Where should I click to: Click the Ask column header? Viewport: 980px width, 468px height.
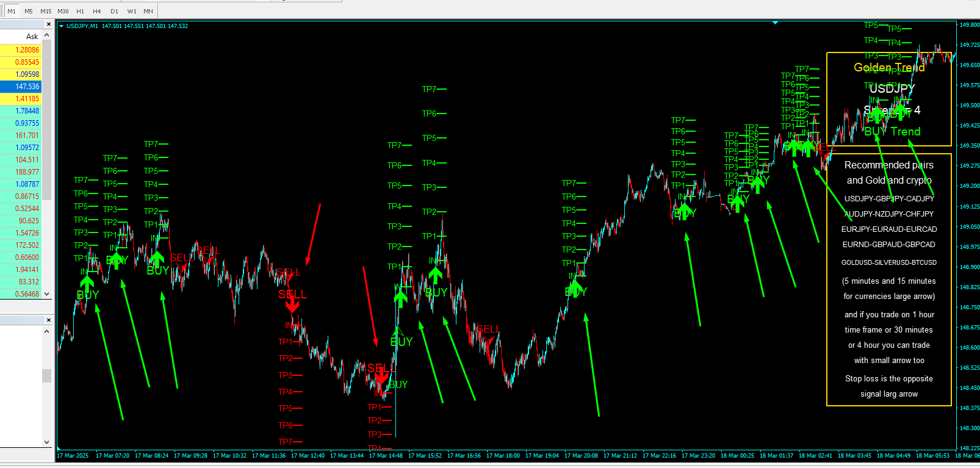tap(21, 37)
